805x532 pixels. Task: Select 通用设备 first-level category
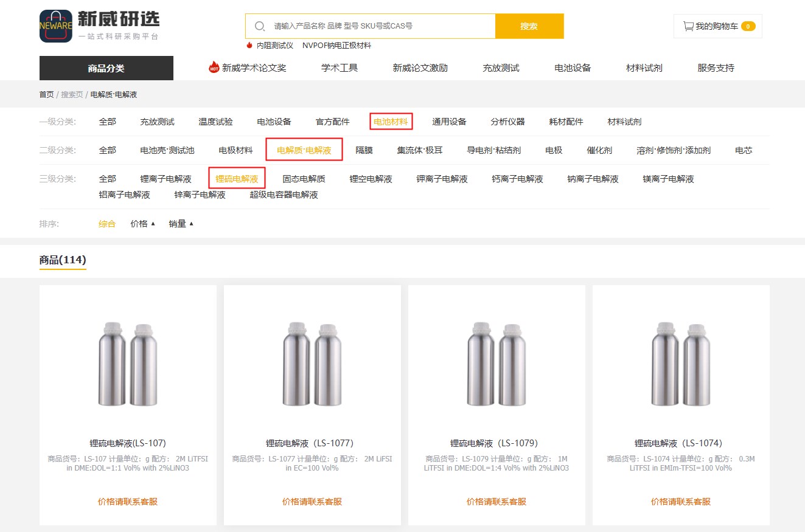click(449, 122)
